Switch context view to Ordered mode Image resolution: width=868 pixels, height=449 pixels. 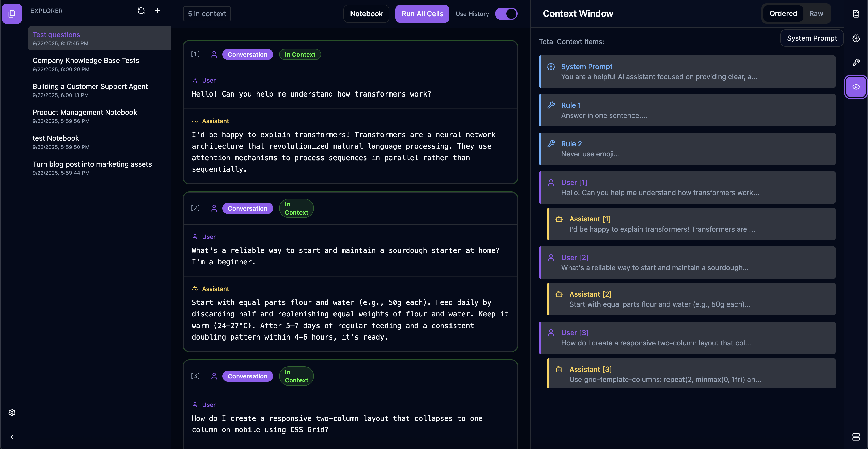click(x=783, y=13)
